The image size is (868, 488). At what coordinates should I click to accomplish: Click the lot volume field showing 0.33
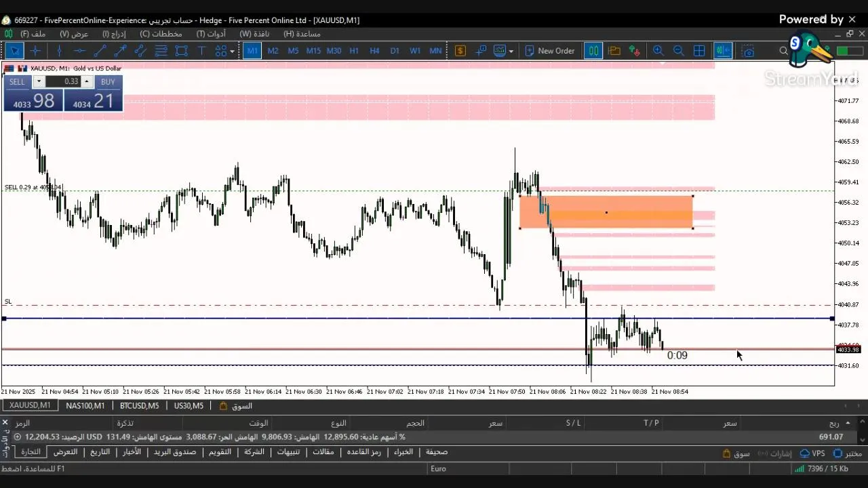63,81
